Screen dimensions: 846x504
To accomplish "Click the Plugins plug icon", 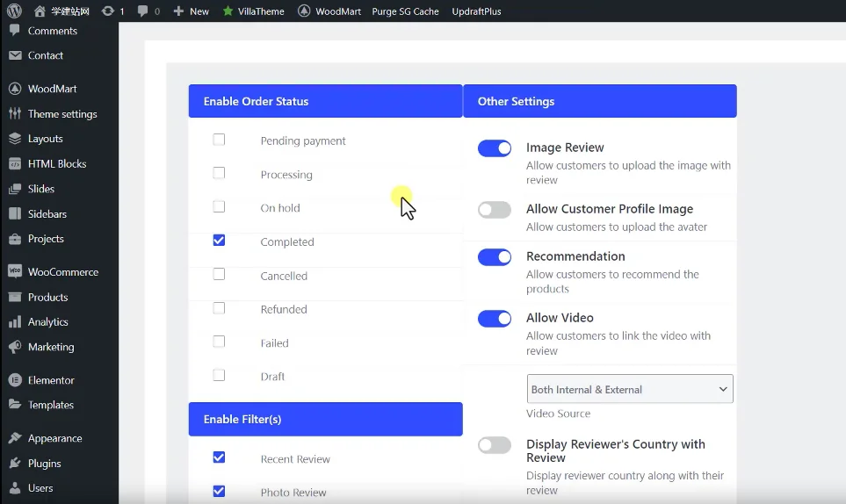I will 15,463.
